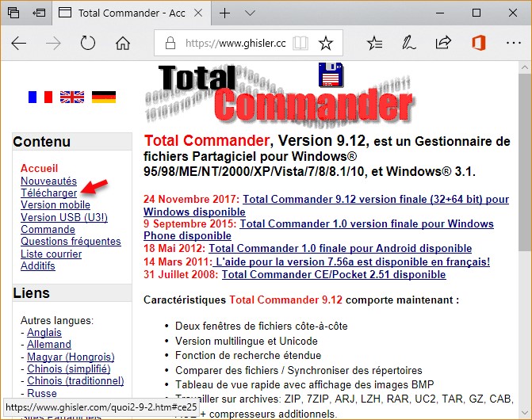Open the Office extension icon
The image size is (532, 420).
point(478,43)
